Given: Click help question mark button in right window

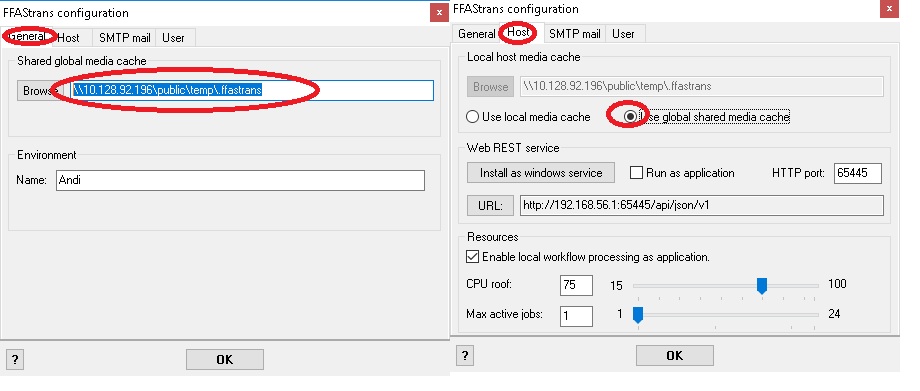Looking at the screenshot, I should (x=465, y=356).
